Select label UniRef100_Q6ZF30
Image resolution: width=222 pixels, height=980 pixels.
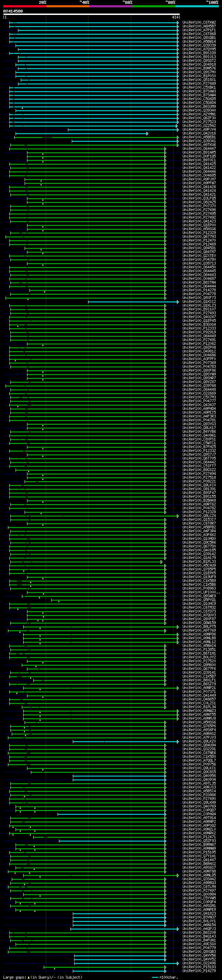click(x=199, y=118)
